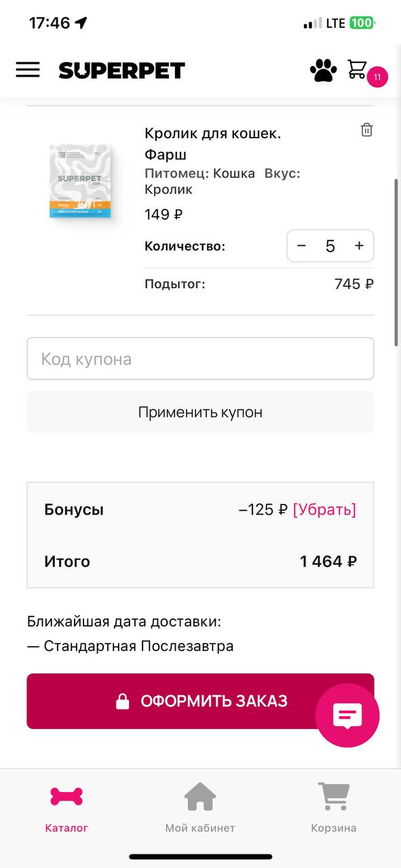Tap ОФОРМИТЬ ЗАКАЗ button

200,701
